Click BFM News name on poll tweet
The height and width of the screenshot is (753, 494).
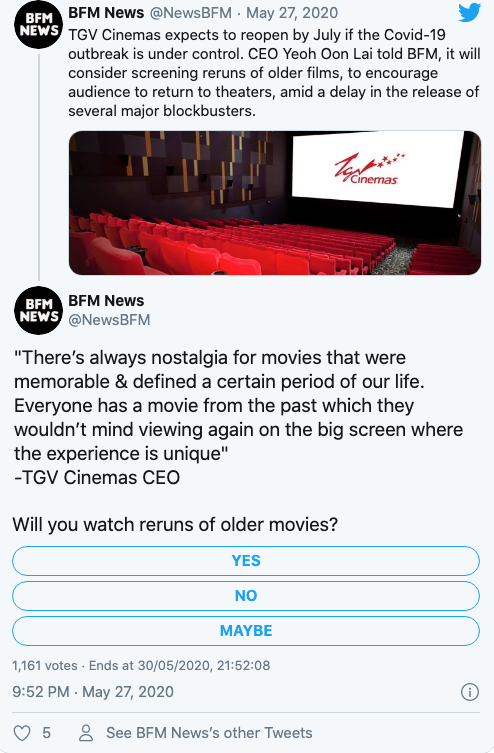[106, 301]
